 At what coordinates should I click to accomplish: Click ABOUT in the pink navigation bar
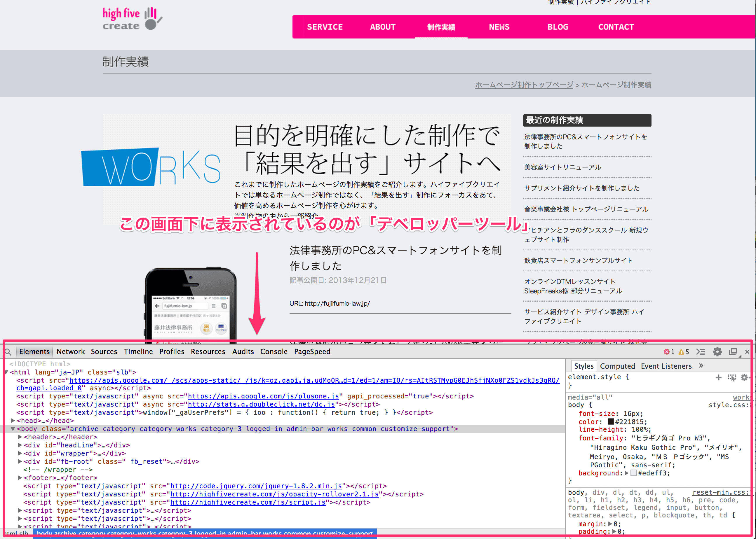point(383,27)
